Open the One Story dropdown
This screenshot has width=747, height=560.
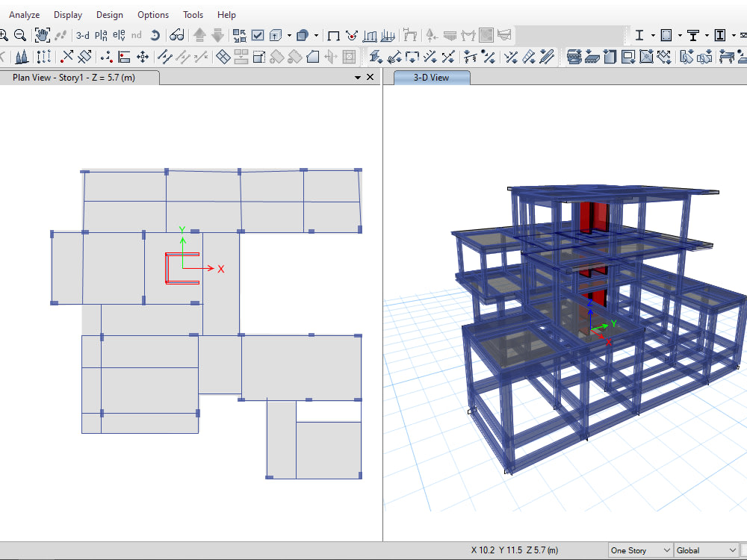click(x=639, y=550)
